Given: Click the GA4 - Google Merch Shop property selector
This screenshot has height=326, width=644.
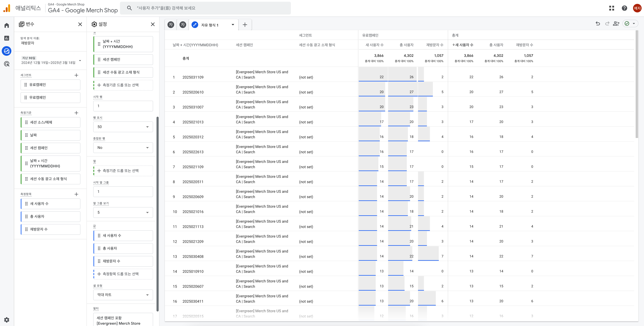Looking at the screenshot, I should pos(83,8).
